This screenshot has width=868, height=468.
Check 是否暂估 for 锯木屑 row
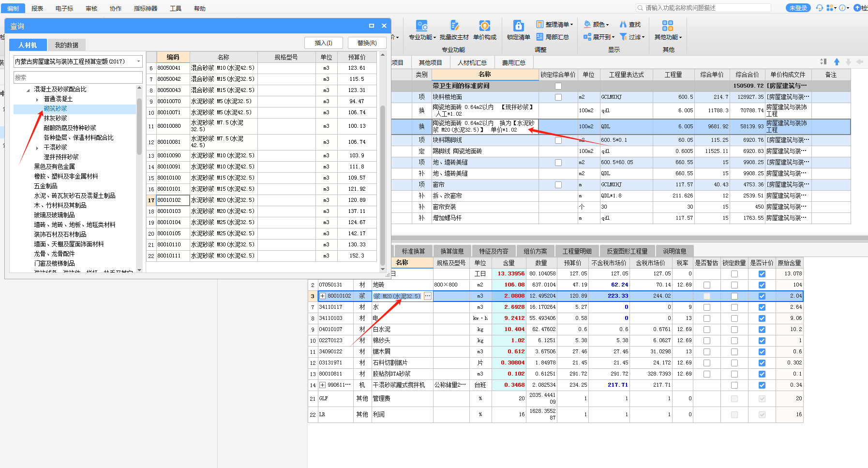point(707,352)
